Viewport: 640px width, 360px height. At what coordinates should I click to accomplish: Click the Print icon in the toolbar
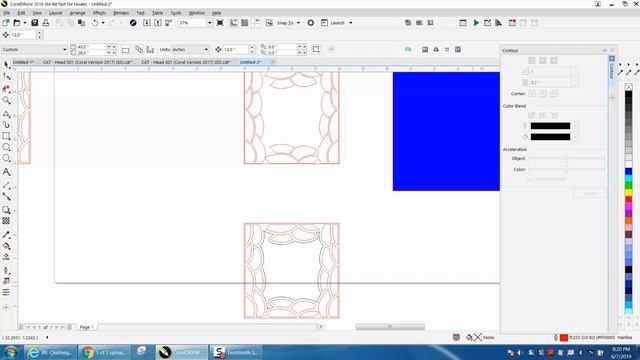(46, 23)
